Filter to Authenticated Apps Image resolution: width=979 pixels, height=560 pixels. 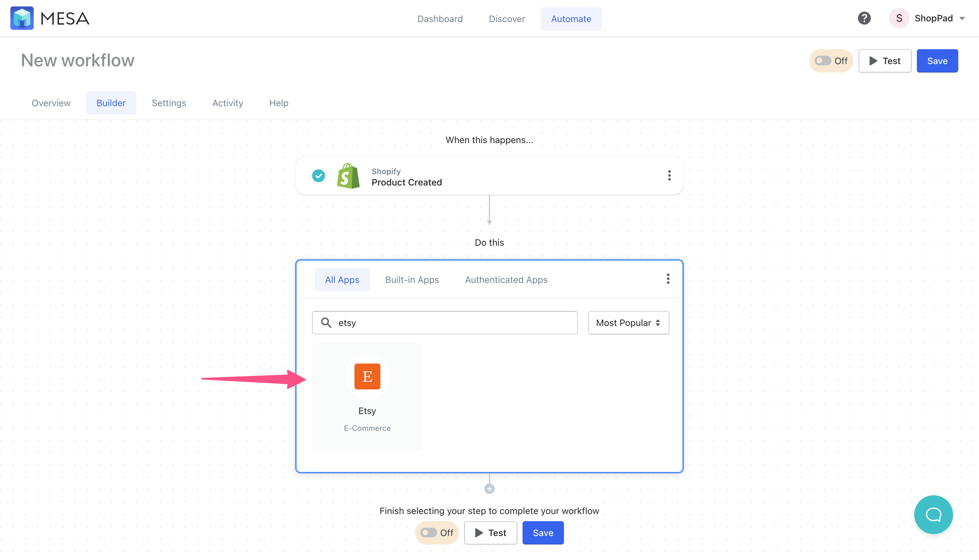tap(506, 280)
